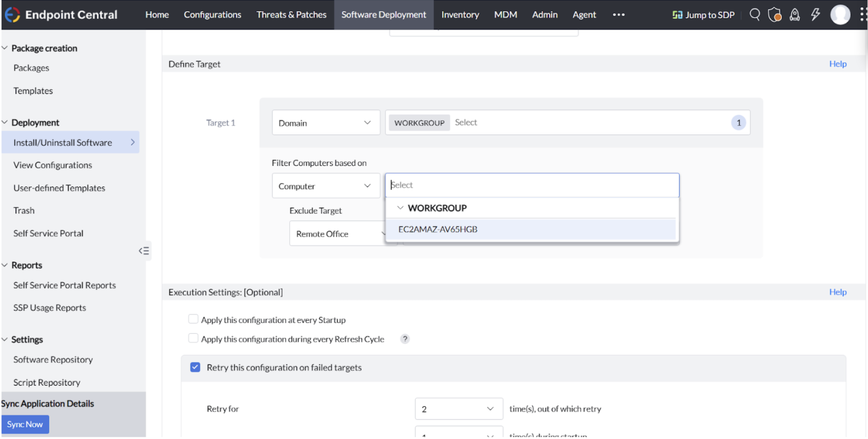This screenshot has width=868, height=439.
Task: Click Jump to SDP link
Action: click(x=703, y=15)
